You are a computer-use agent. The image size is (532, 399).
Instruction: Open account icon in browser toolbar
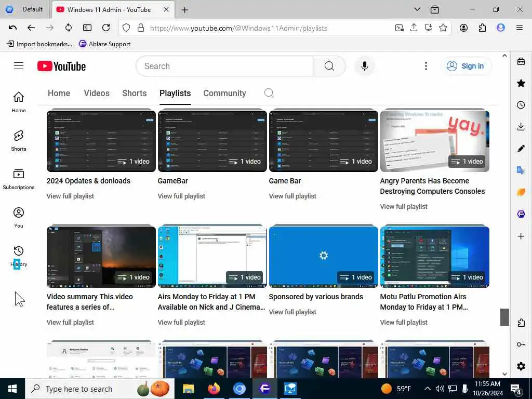[463, 28]
